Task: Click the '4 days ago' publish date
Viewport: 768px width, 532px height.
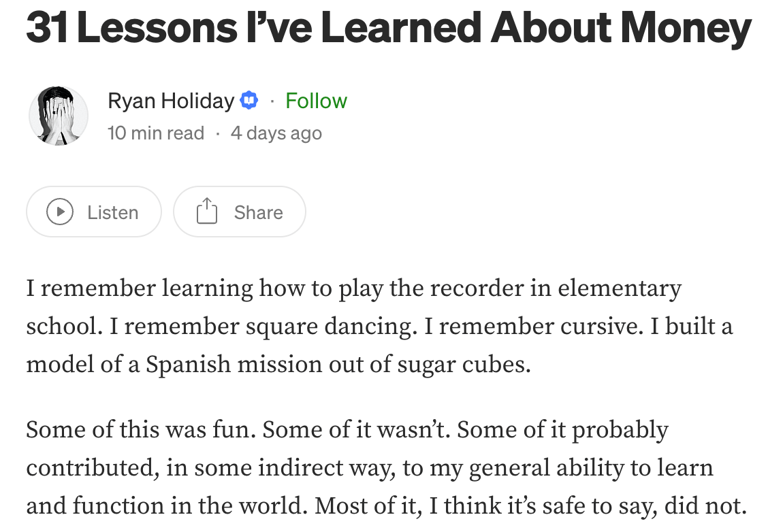Action: (276, 133)
